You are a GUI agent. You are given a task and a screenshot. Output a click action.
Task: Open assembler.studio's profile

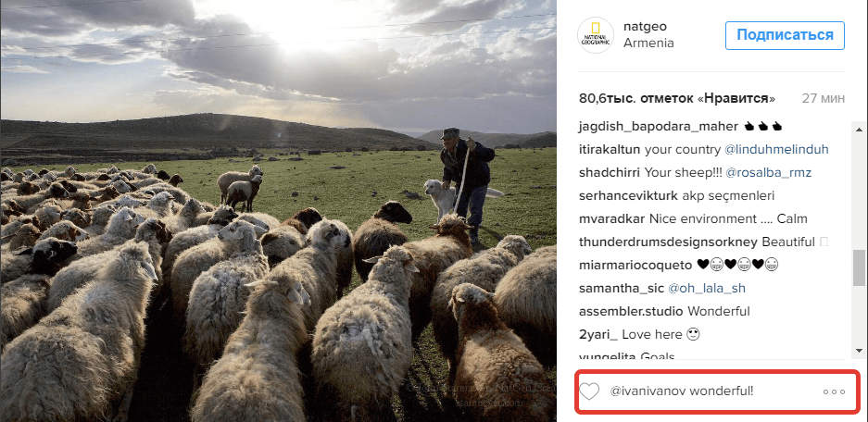[x=630, y=311]
